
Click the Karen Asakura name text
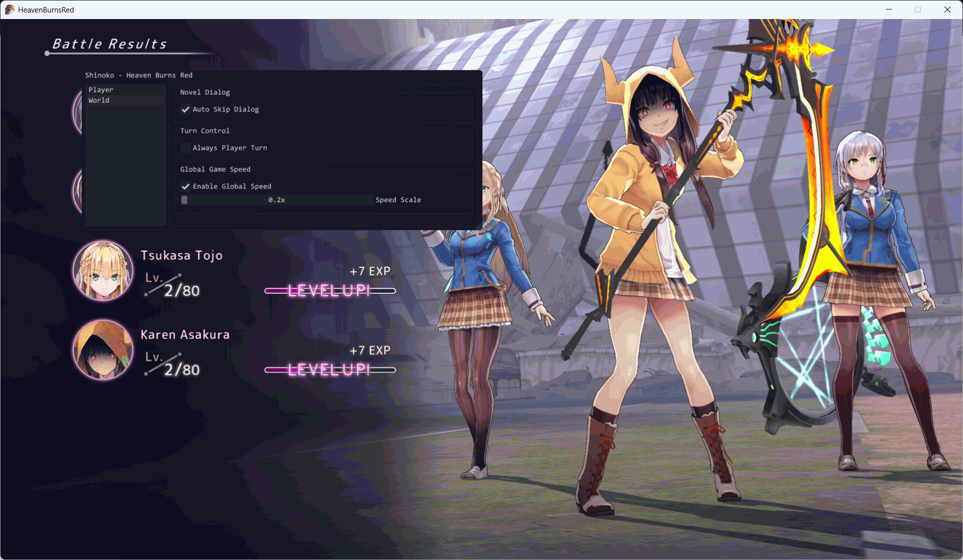pos(185,334)
